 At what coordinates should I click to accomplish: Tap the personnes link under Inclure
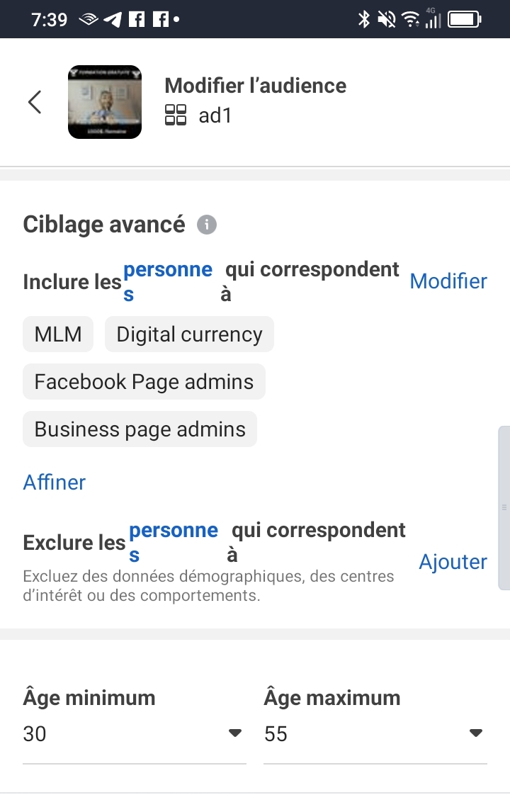(x=168, y=281)
